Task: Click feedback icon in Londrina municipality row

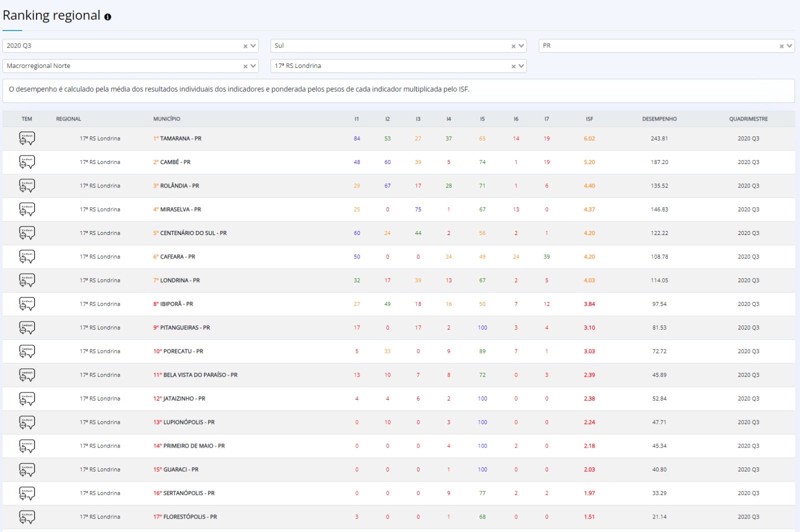Action: pos(27,280)
